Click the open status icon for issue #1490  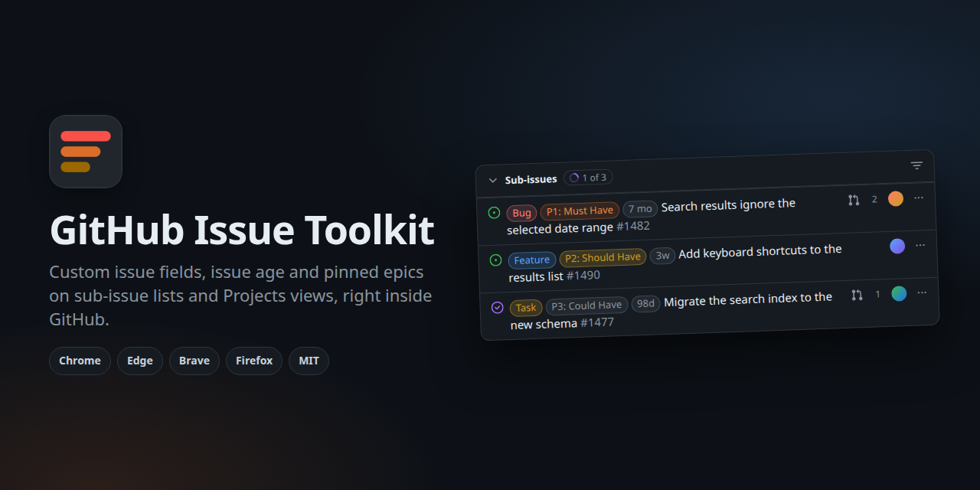point(495,260)
